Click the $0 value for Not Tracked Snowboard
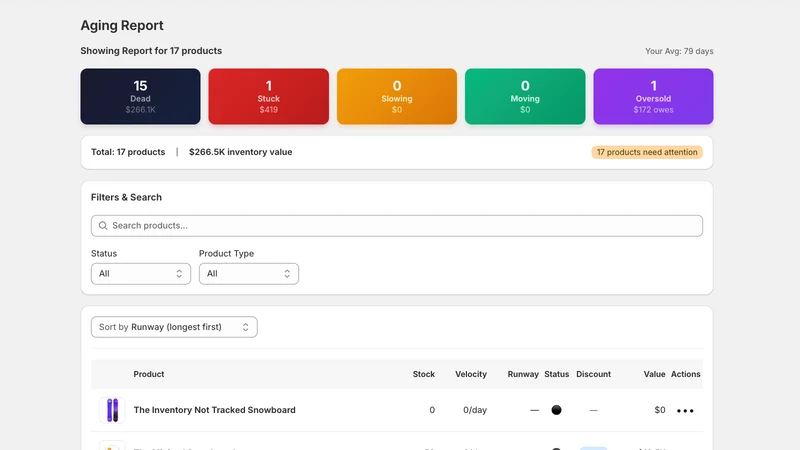800x450 pixels. 660,410
